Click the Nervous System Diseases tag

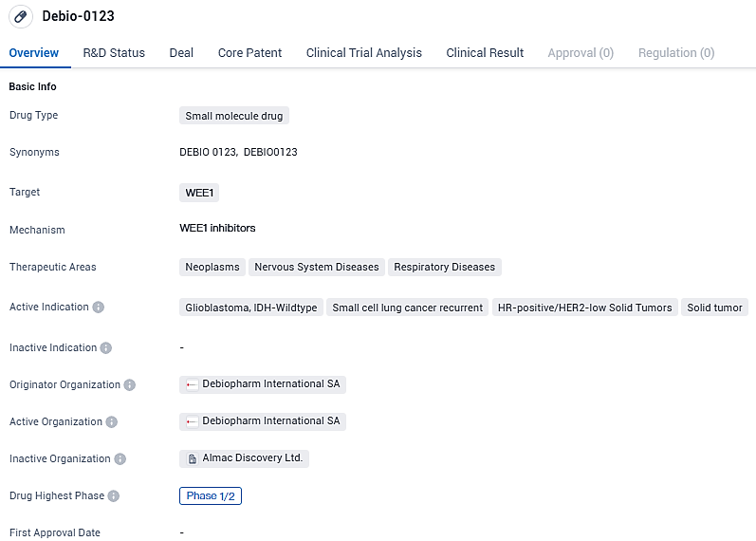pos(317,267)
